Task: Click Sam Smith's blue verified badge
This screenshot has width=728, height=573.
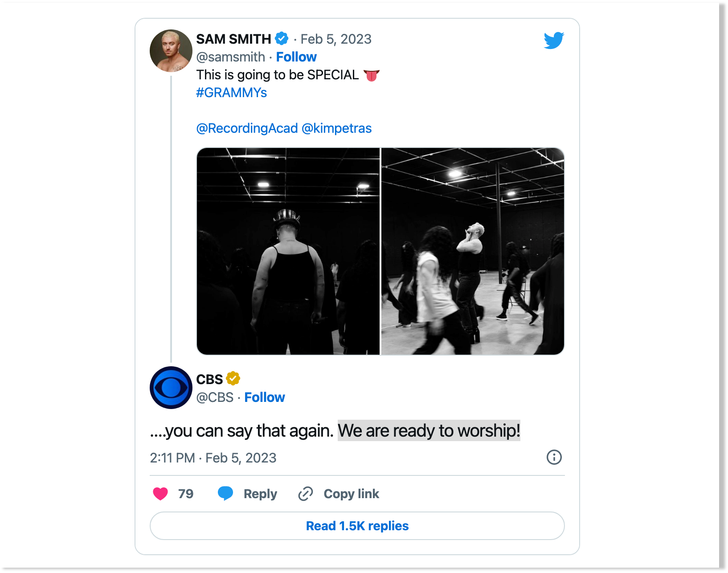Action: (282, 39)
